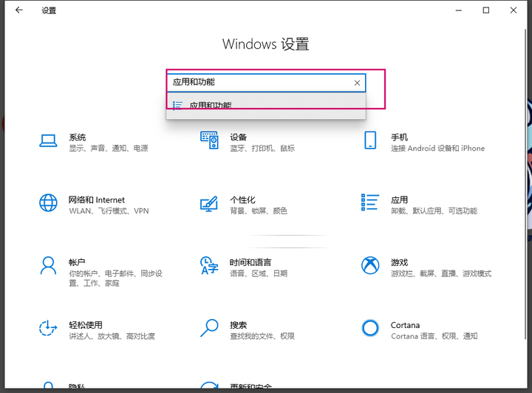The image size is (532, 393).
Task: Click the 网络和 Internet title
Action: coord(97,200)
